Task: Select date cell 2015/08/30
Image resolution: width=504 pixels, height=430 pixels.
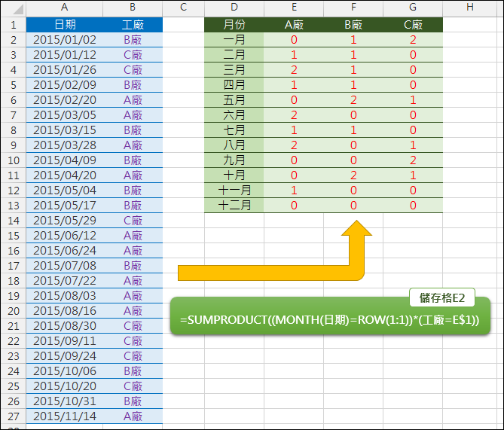Action: (x=65, y=326)
